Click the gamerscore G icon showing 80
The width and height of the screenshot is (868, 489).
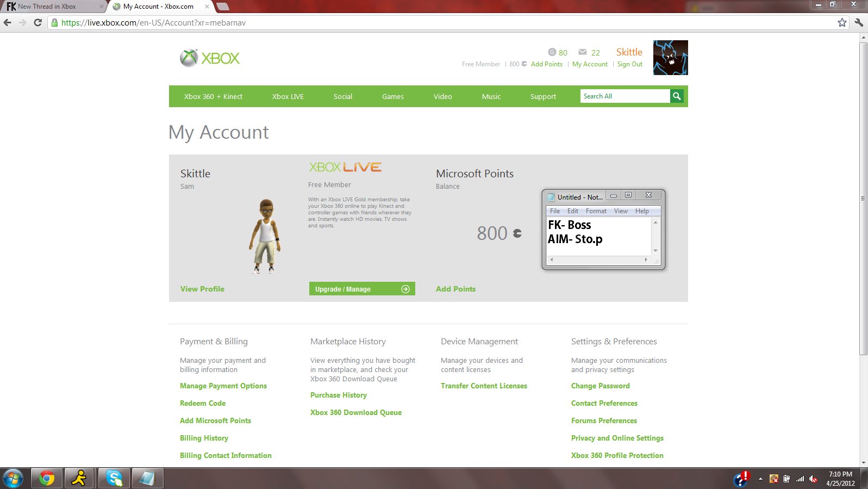pyautogui.click(x=552, y=52)
